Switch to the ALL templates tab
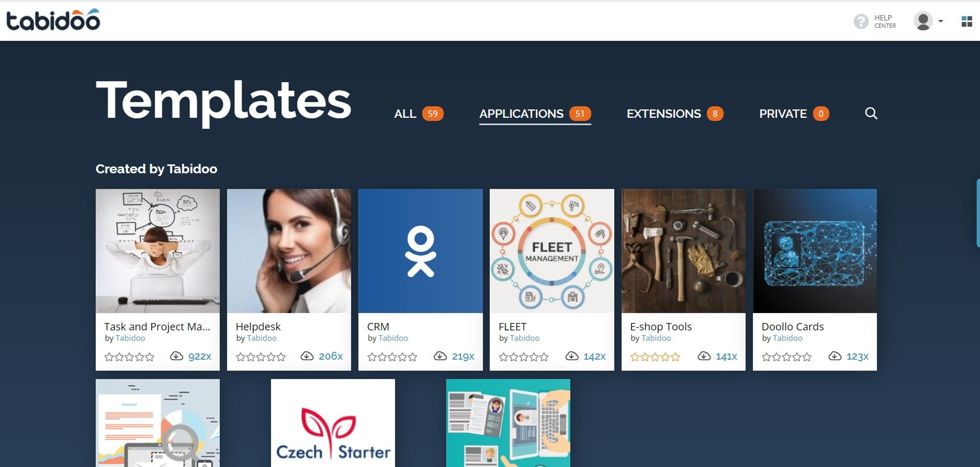 (419, 114)
